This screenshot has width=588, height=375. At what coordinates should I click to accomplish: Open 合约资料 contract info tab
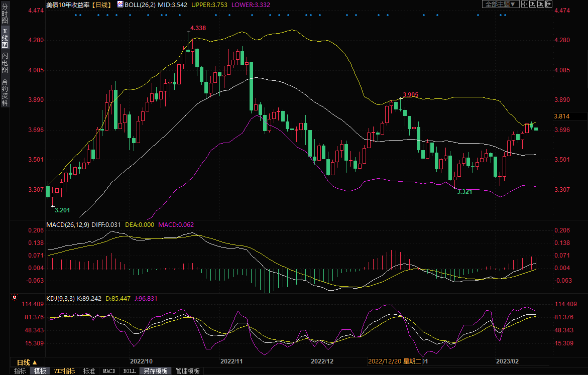[5, 92]
